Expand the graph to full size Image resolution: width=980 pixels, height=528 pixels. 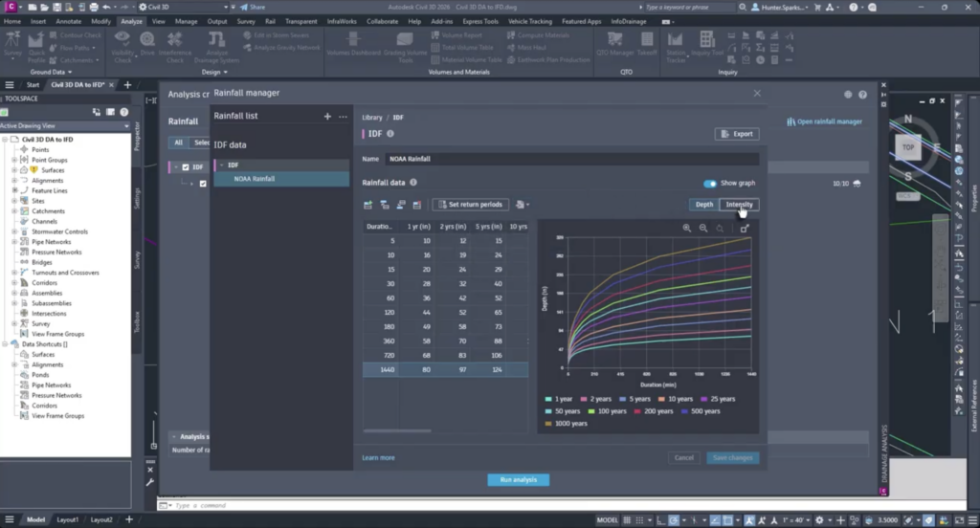coord(745,229)
